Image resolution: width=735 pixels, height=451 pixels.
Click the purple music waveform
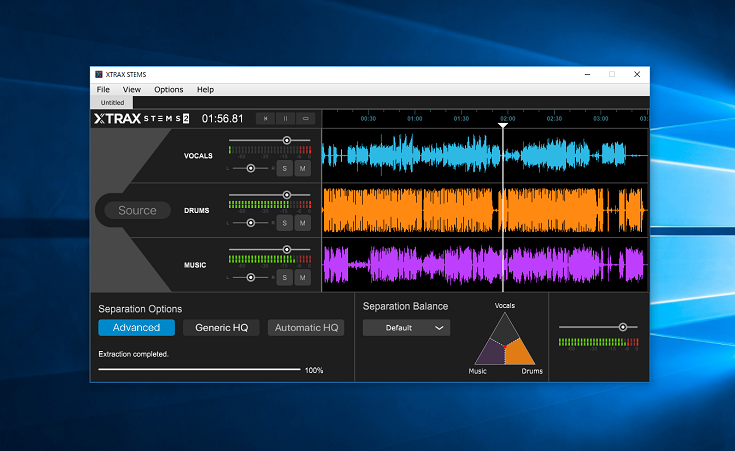(x=485, y=265)
